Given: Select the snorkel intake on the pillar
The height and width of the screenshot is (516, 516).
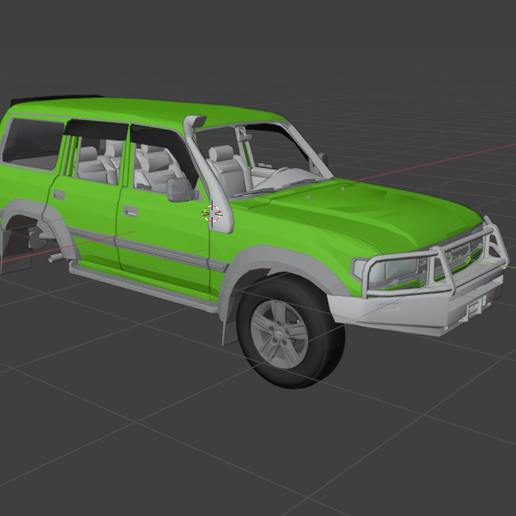Looking at the screenshot, I should [209, 173].
